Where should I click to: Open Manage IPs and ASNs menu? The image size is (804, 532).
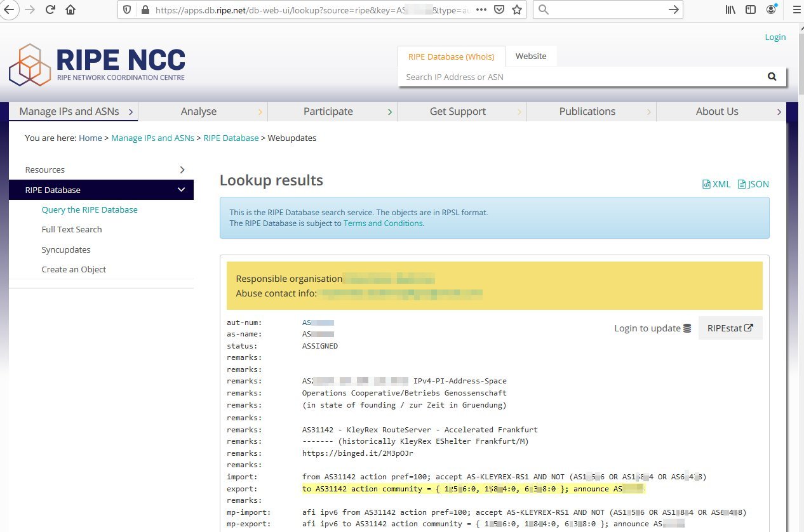tap(73, 111)
